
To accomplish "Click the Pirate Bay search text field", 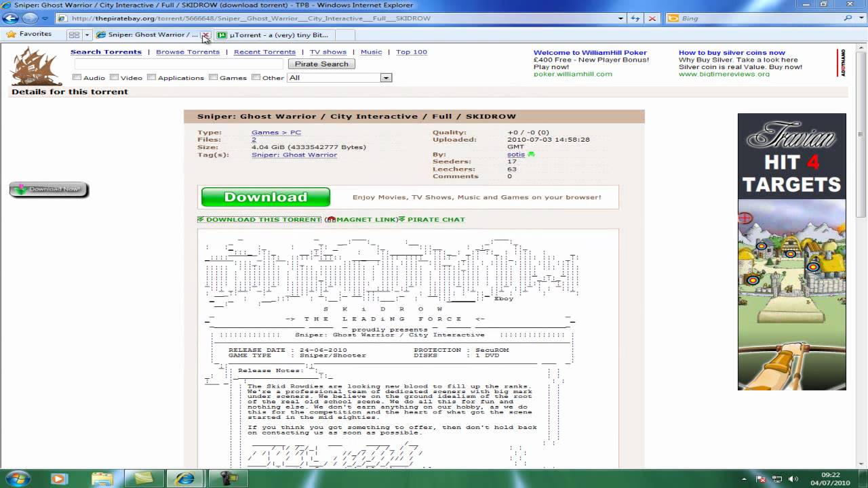I will click(178, 64).
